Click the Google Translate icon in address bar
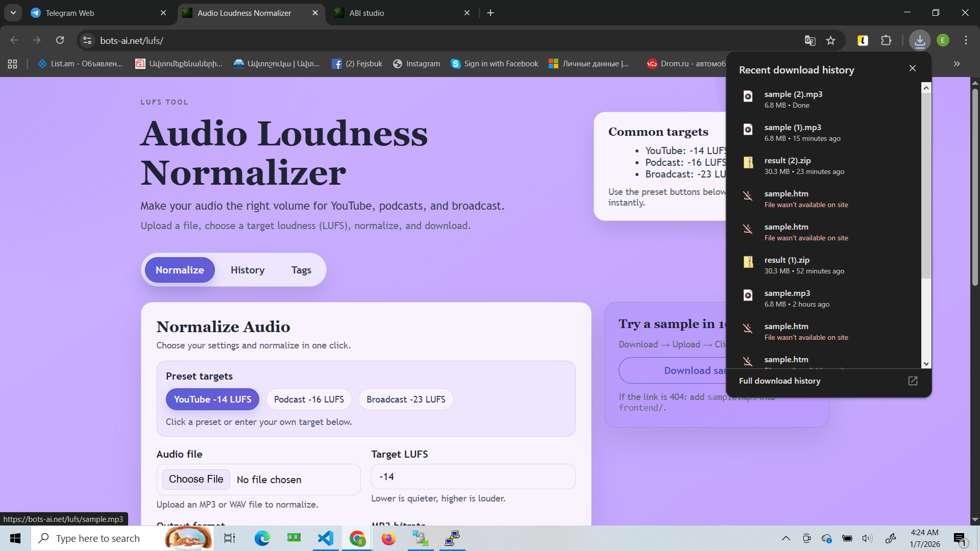The width and height of the screenshot is (980, 551). tap(810, 40)
